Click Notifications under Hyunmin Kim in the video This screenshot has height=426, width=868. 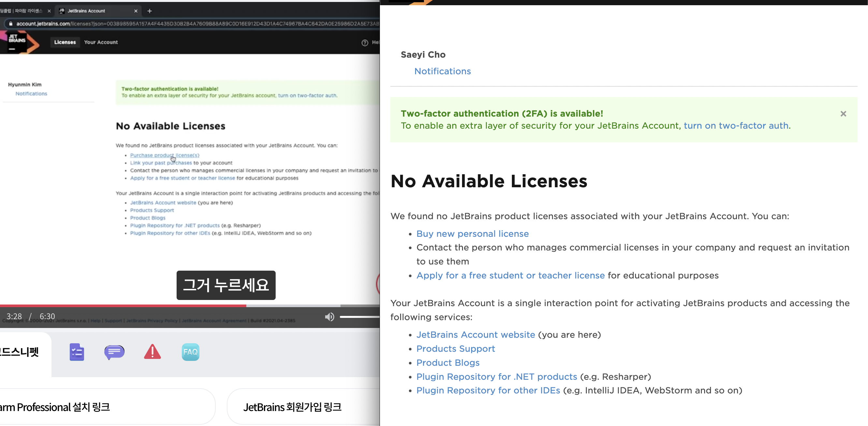coord(31,93)
